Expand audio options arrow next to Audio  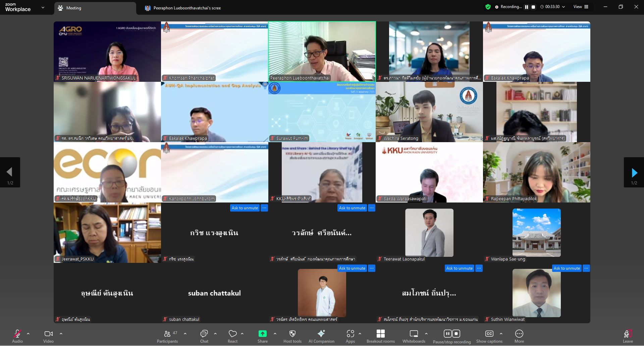[x=28, y=334]
